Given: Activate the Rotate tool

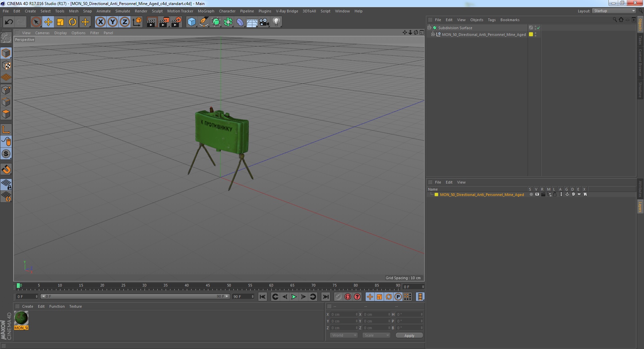Looking at the screenshot, I should pos(72,22).
